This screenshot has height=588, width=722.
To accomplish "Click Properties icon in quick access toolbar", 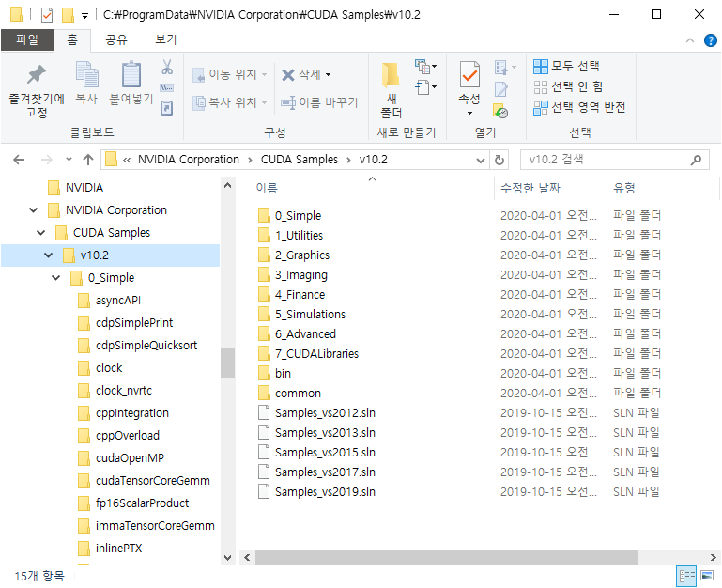I will click(47, 15).
